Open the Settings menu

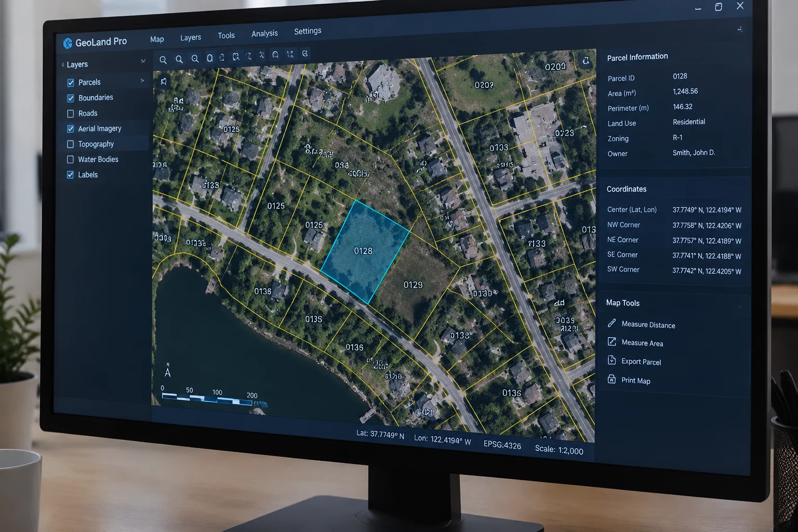tap(308, 31)
